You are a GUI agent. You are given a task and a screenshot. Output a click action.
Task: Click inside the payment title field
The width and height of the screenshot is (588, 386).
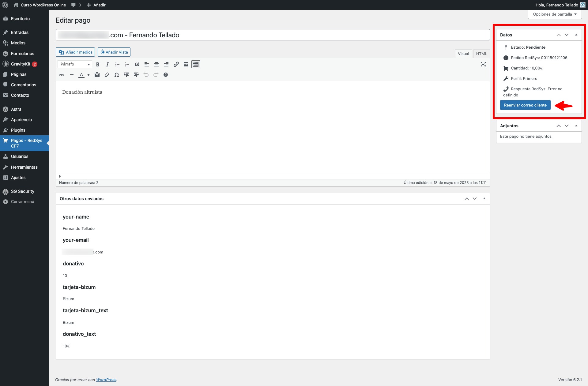tap(273, 35)
